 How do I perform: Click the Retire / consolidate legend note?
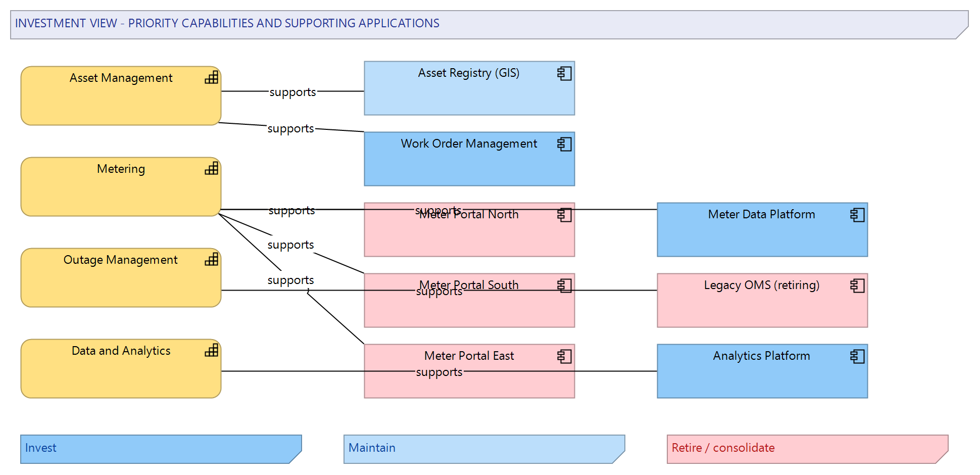point(808,449)
